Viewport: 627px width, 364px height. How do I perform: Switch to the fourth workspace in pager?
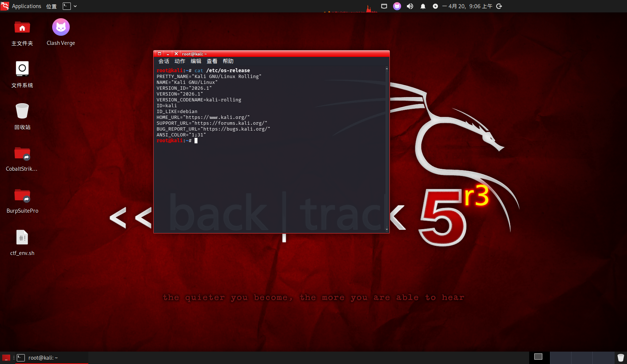(603, 358)
